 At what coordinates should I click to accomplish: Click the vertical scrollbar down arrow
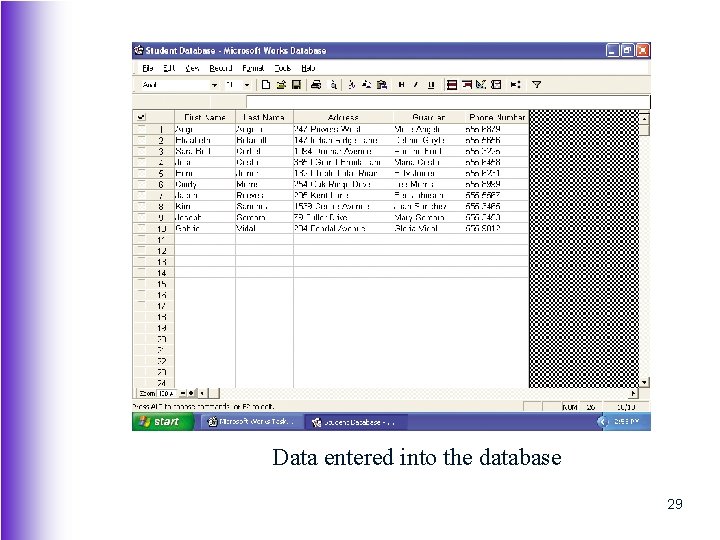(644, 382)
